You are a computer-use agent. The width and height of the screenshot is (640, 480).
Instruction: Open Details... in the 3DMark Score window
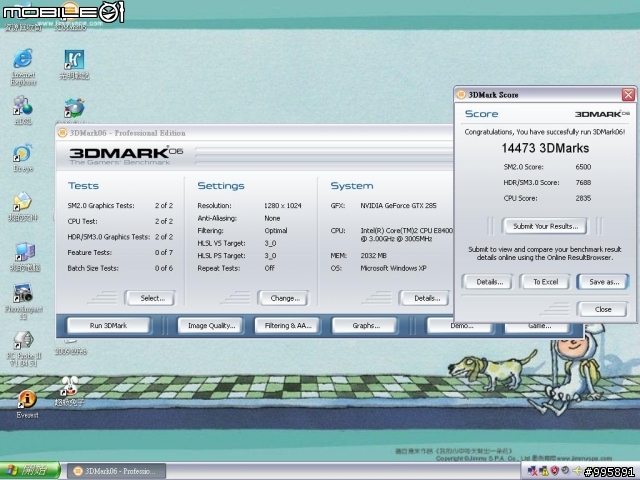coord(487,282)
